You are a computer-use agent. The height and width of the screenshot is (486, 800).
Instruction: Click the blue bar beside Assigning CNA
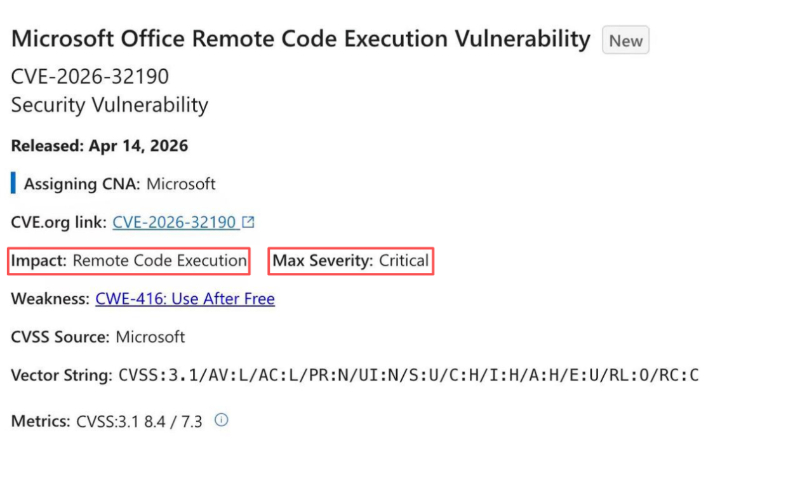[x=13, y=184]
